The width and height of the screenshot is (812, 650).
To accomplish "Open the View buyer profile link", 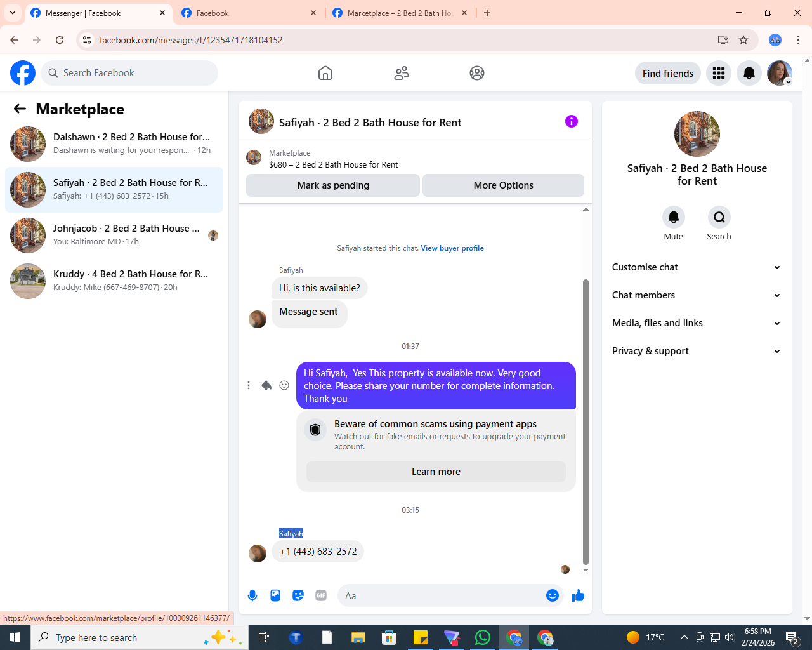I will coord(452,248).
